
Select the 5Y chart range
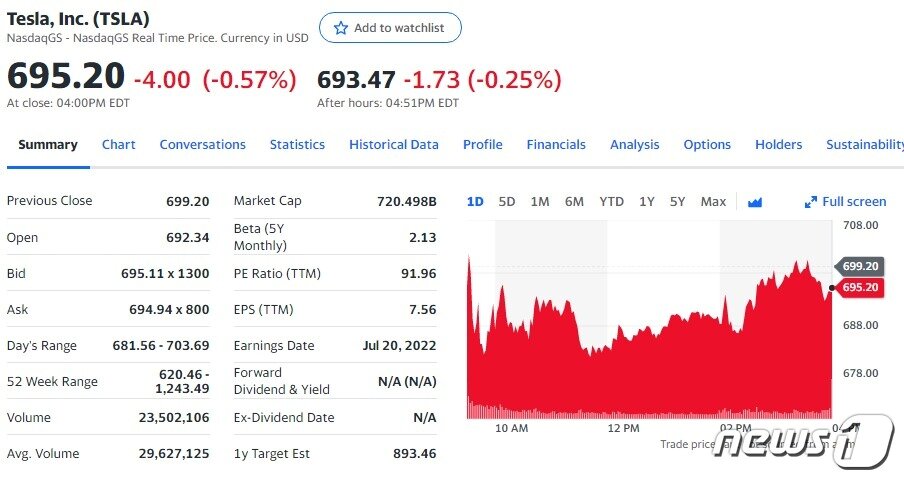click(678, 202)
